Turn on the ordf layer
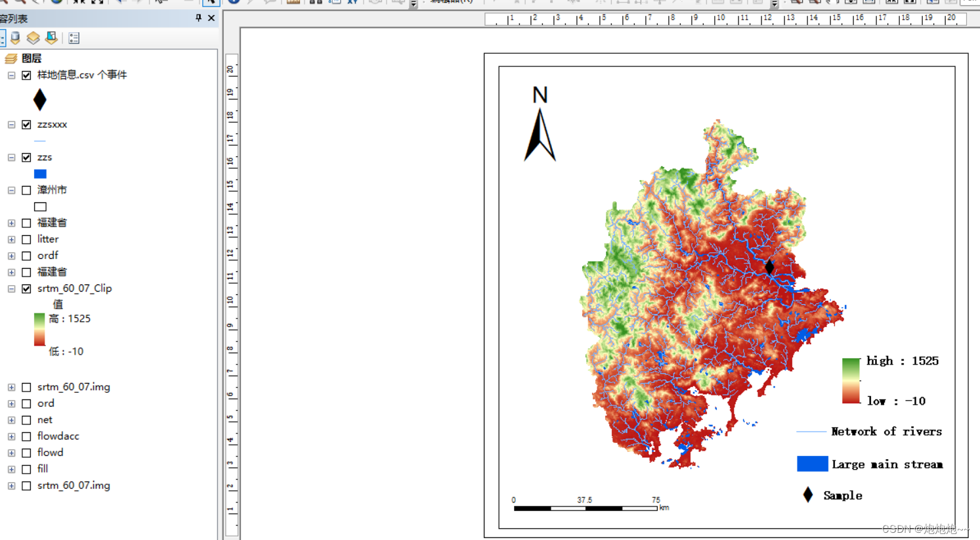The width and height of the screenshot is (980, 540). [26, 256]
